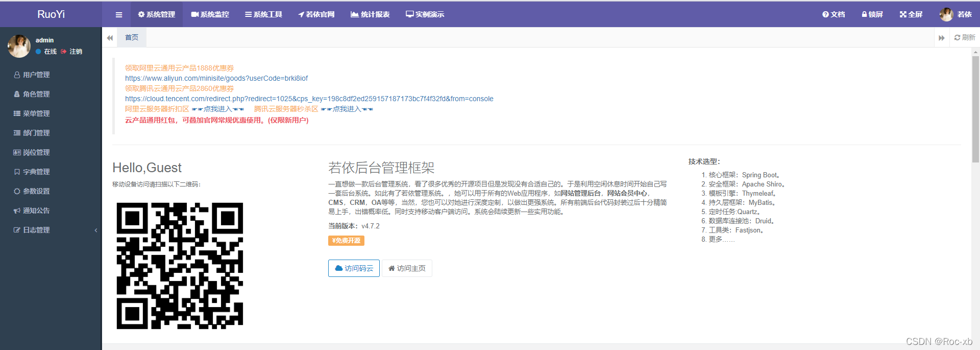Expand 日志管理 in sidebar

pyautogui.click(x=51, y=230)
